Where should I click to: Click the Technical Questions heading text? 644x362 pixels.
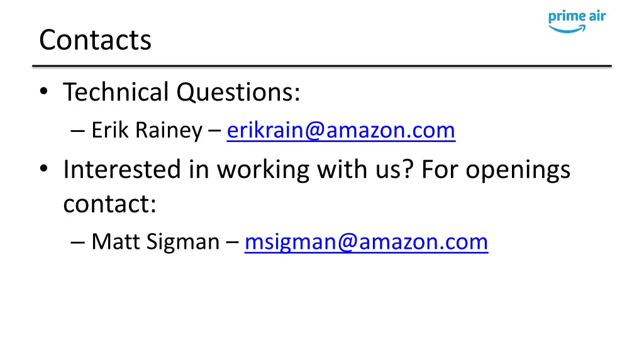click(182, 92)
